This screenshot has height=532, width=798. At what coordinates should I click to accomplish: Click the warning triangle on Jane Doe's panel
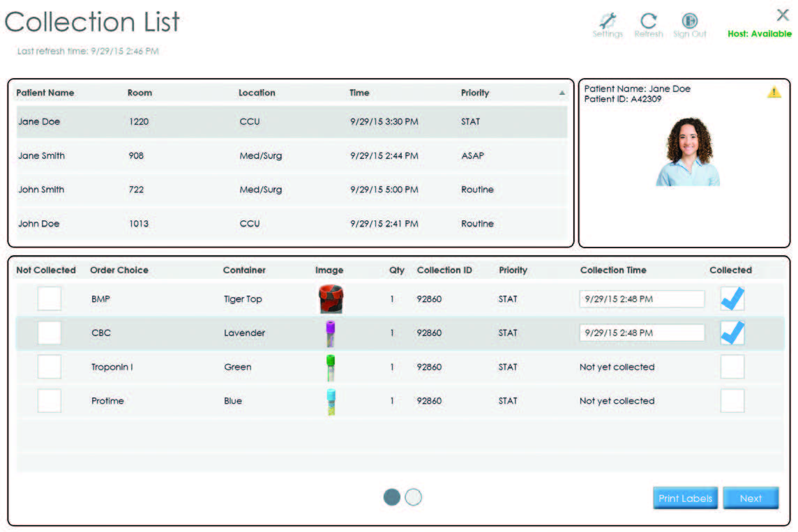coord(774,91)
